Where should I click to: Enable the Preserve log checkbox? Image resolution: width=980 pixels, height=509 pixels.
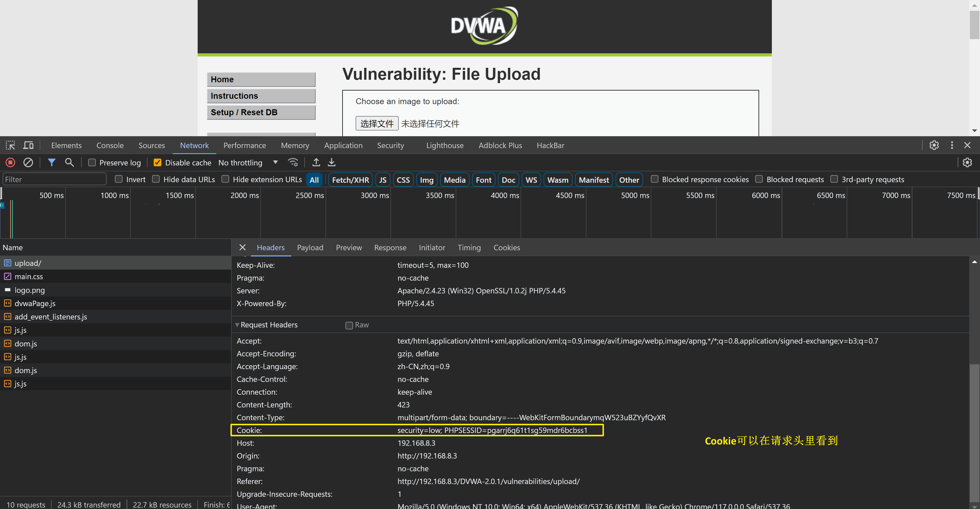92,163
